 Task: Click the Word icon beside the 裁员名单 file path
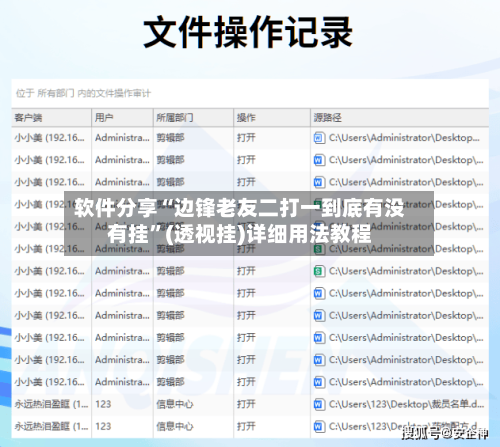(318, 404)
